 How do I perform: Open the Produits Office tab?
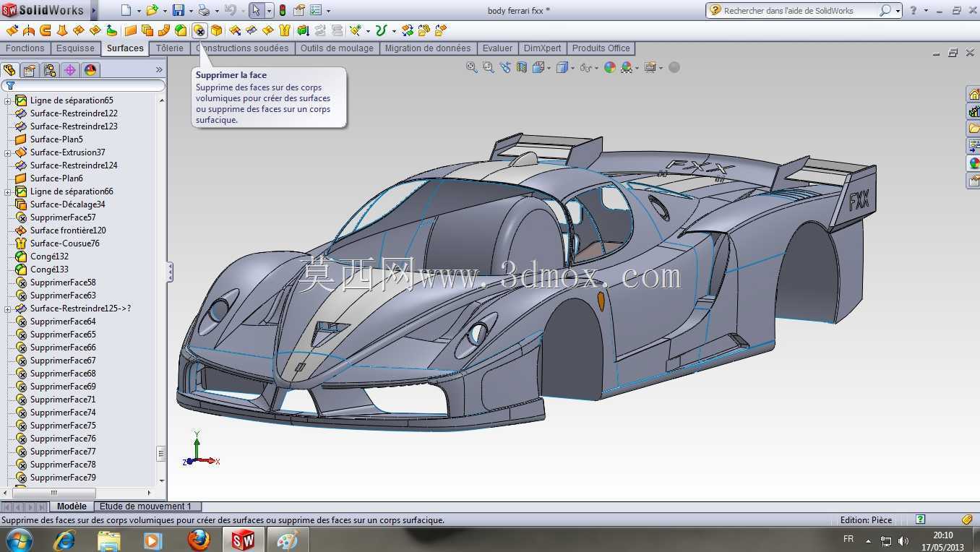click(x=601, y=48)
